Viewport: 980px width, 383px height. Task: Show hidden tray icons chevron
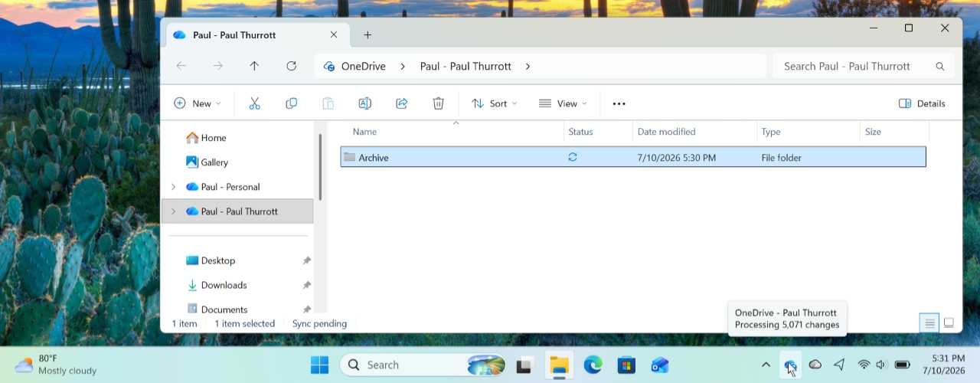[x=766, y=365]
